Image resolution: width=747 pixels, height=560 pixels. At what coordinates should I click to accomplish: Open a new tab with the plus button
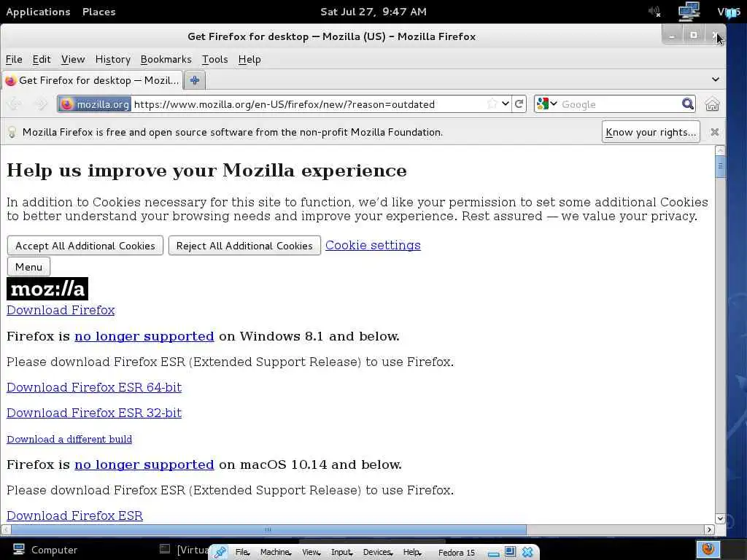coord(195,80)
